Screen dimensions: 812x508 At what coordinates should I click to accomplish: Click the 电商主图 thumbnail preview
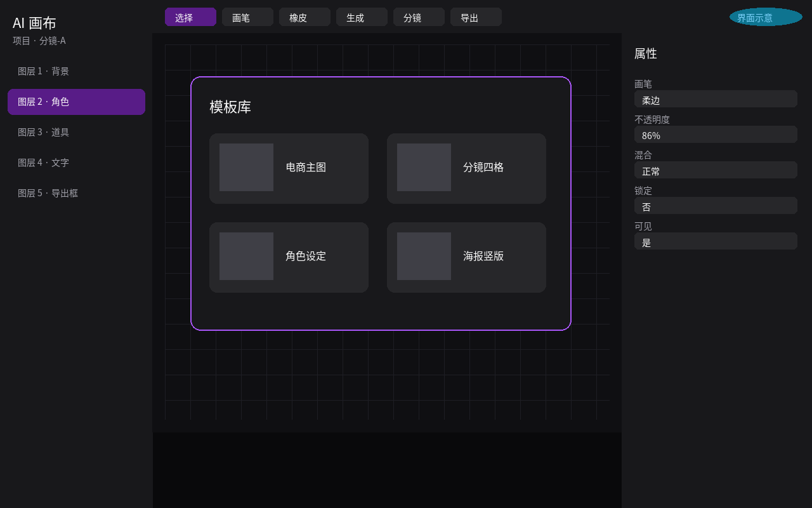pyautogui.click(x=246, y=167)
